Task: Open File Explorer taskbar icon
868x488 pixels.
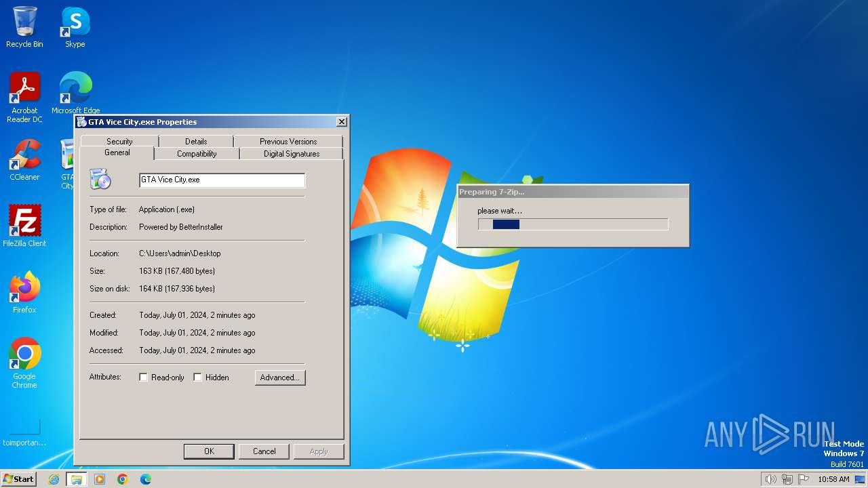Action: coord(77,479)
